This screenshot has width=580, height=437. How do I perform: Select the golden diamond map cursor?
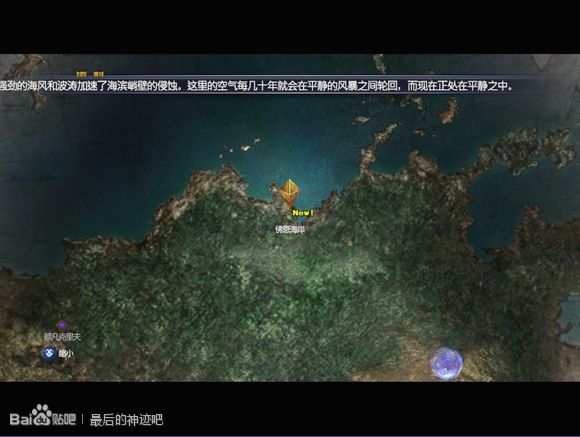click(x=289, y=193)
